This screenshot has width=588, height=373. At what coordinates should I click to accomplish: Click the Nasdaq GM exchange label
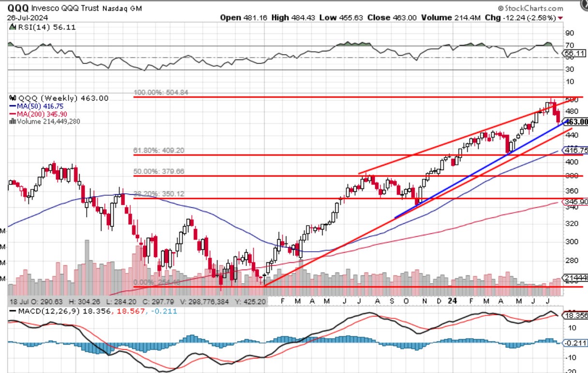[x=122, y=8]
